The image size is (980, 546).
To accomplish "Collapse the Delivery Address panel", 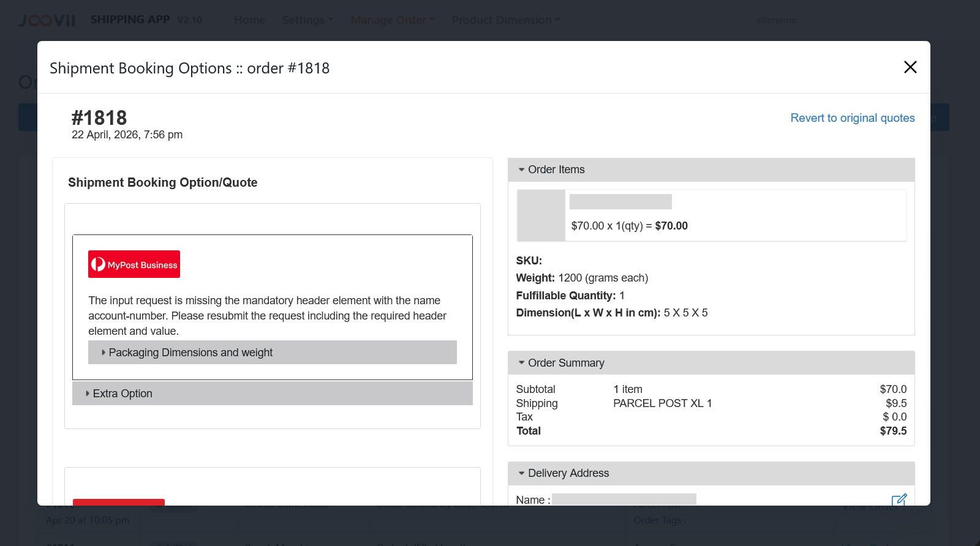I will coord(711,473).
